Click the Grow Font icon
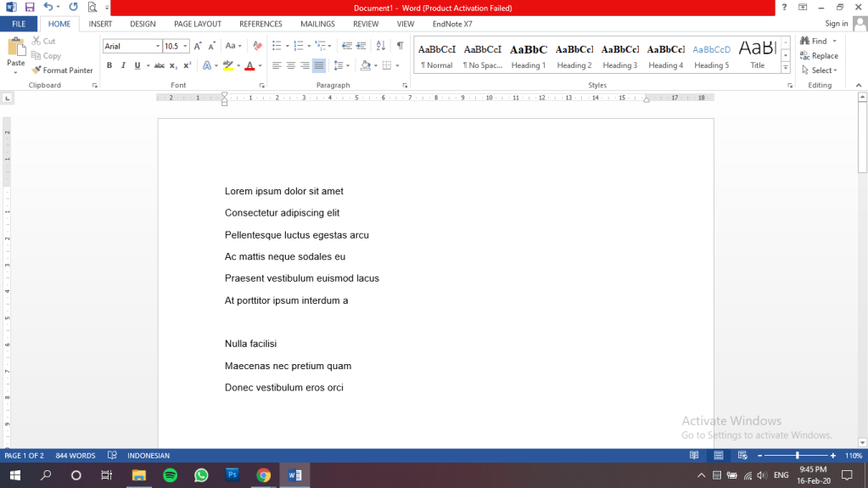868x488 pixels. (x=199, y=46)
